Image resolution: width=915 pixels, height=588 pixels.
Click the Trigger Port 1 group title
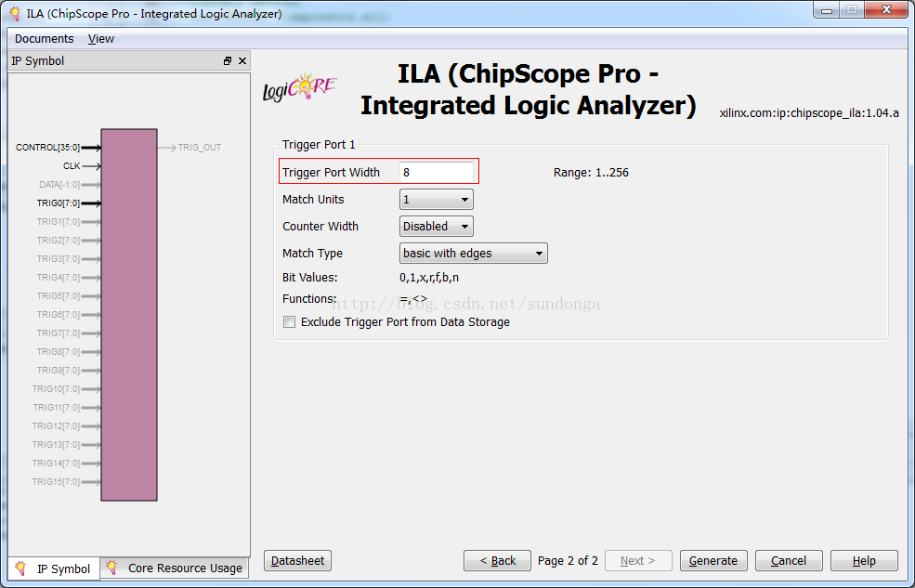pyautogui.click(x=319, y=145)
